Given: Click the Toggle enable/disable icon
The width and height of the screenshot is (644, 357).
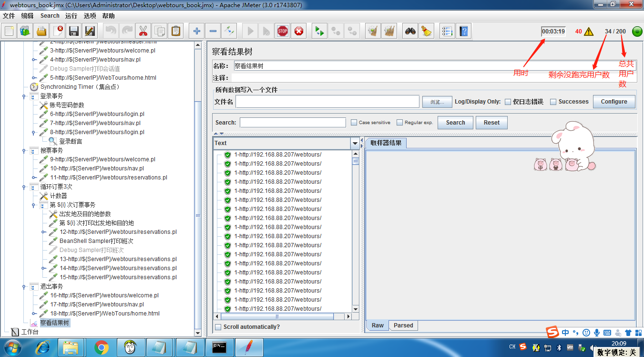Looking at the screenshot, I should tap(229, 31).
